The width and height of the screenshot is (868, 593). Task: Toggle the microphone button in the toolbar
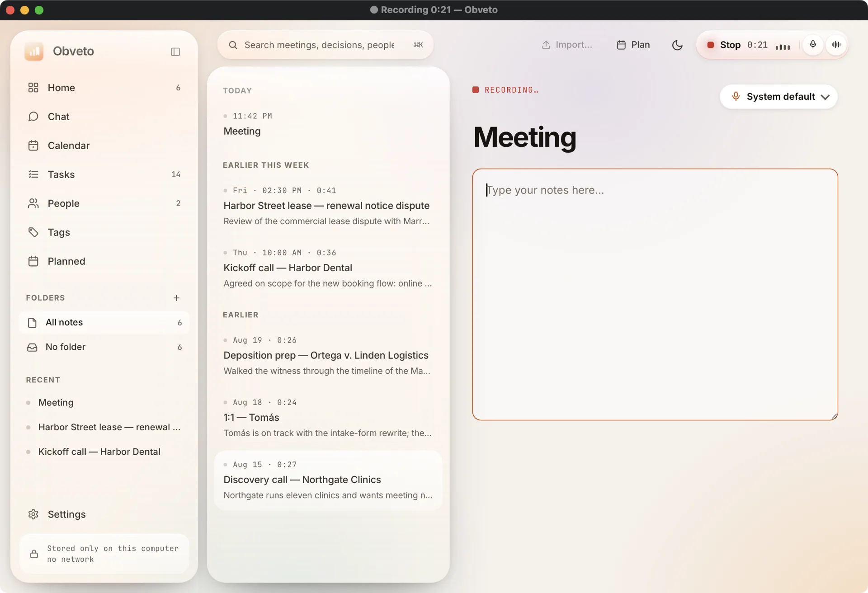pyautogui.click(x=812, y=45)
